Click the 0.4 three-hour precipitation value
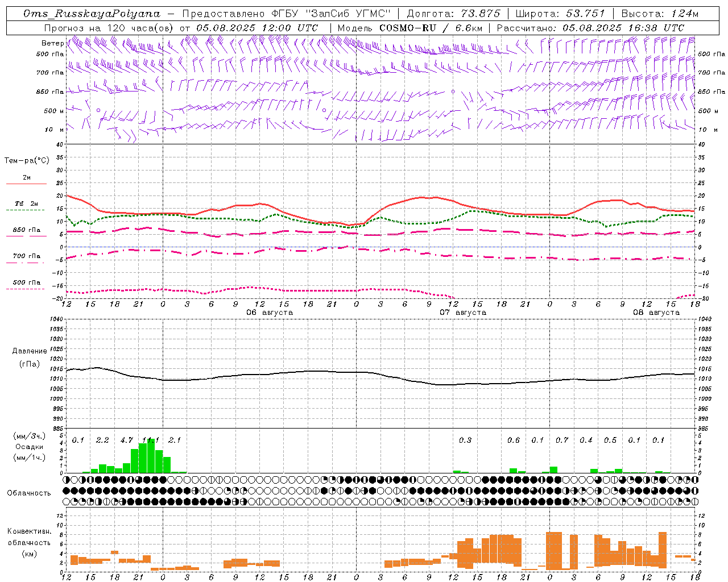The image size is (728, 582). (x=586, y=440)
